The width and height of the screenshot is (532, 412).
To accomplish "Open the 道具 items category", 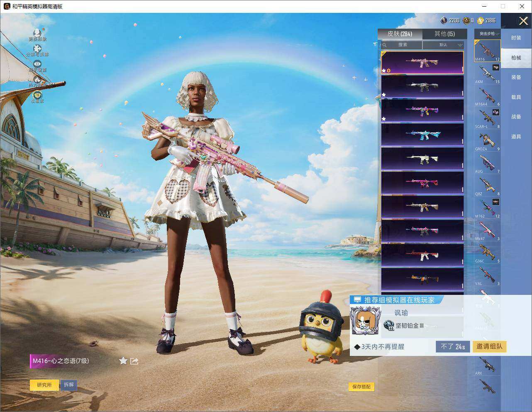I will tap(516, 137).
